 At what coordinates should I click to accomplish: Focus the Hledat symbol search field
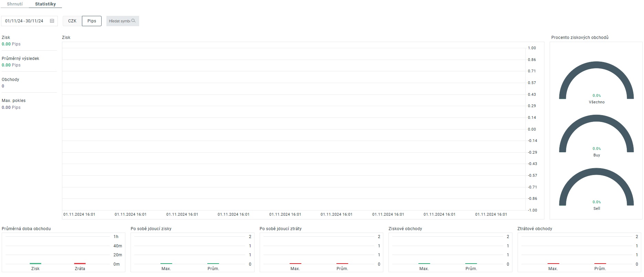pos(119,21)
